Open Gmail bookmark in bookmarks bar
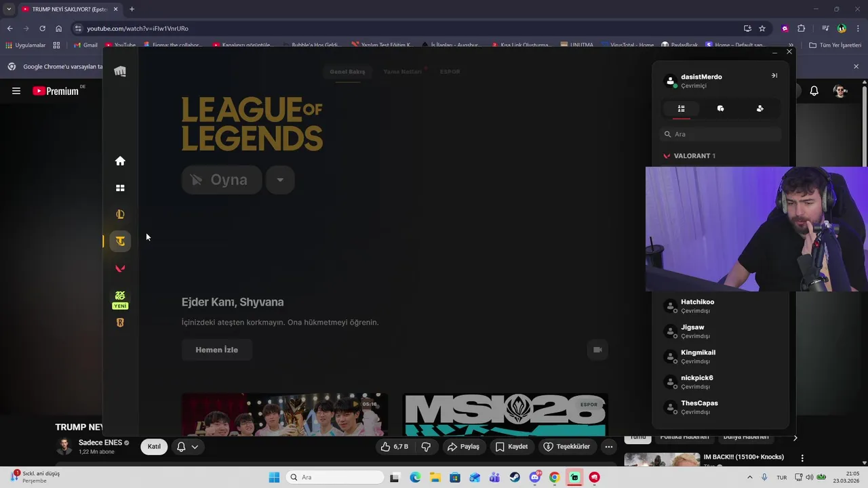The height and width of the screenshot is (488, 868). click(x=85, y=45)
